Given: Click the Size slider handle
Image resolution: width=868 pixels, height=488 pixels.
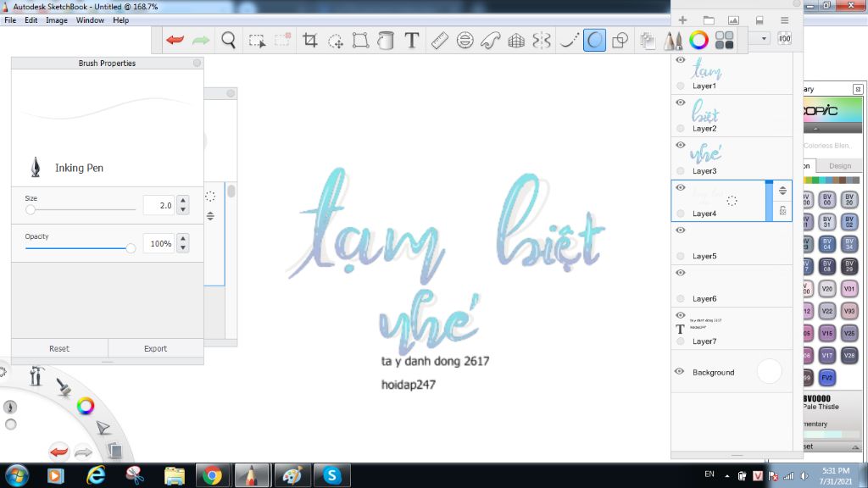Looking at the screenshot, I should [x=31, y=210].
